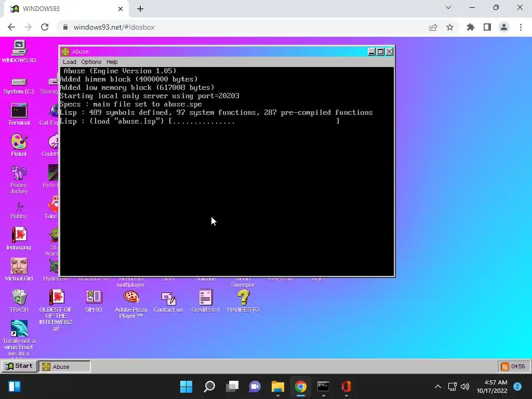Open Task View on the taskbar
Image resolution: width=532 pixels, height=399 pixels.
pos(232,387)
